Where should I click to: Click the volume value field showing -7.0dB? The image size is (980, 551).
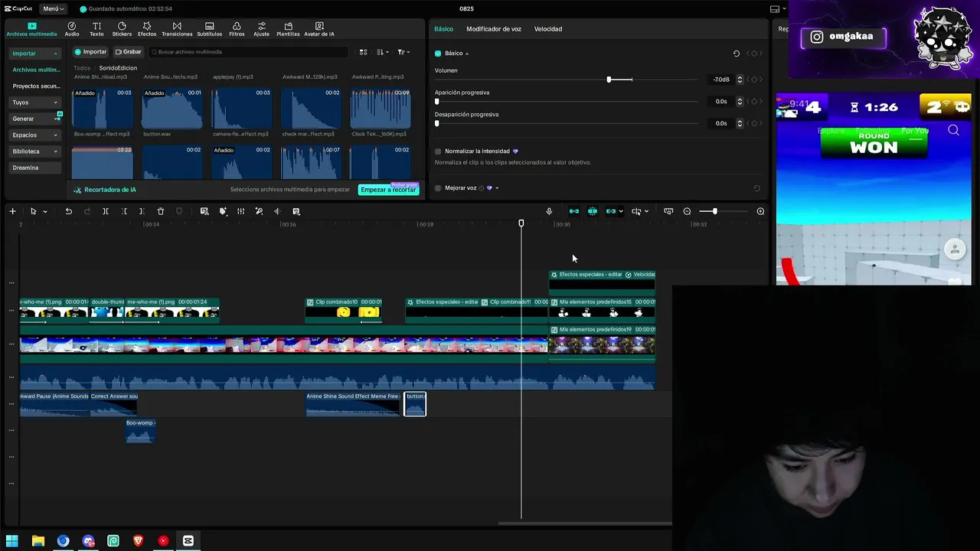tap(720, 80)
